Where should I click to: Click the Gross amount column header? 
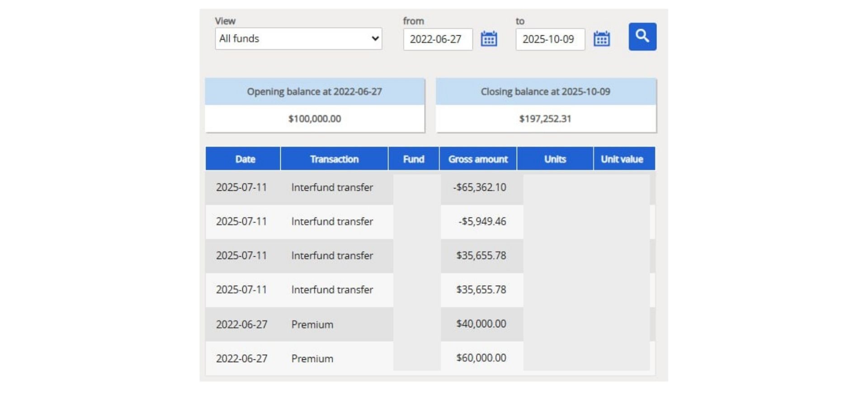point(478,159)
